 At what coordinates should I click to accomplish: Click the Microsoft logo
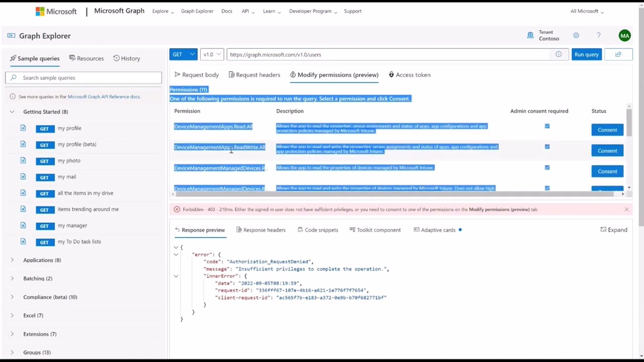[56, 11]
